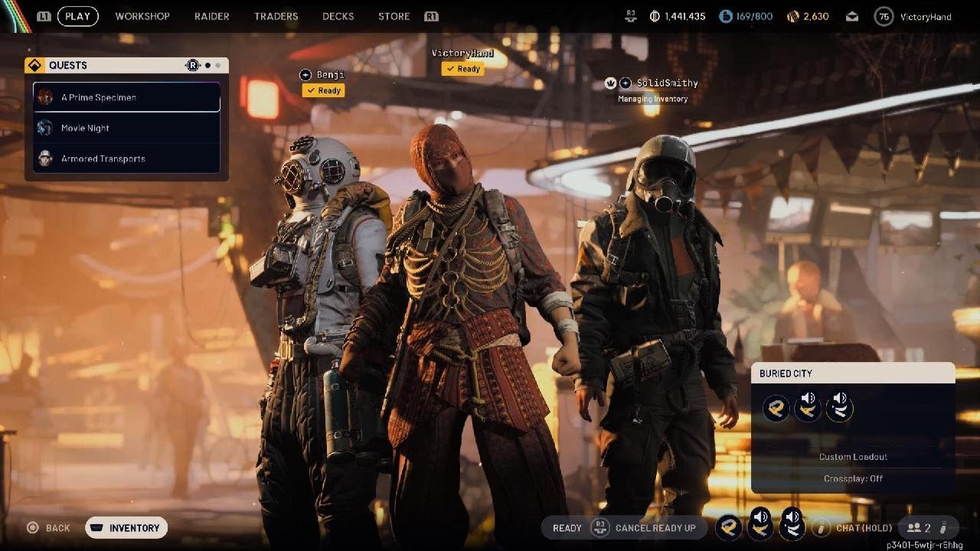The width and height of the screenshot is (980, 551).
Task: Select the L1 bumper icon before the PLAY tab
Action: pyautogui.click(x=44, y=16)
